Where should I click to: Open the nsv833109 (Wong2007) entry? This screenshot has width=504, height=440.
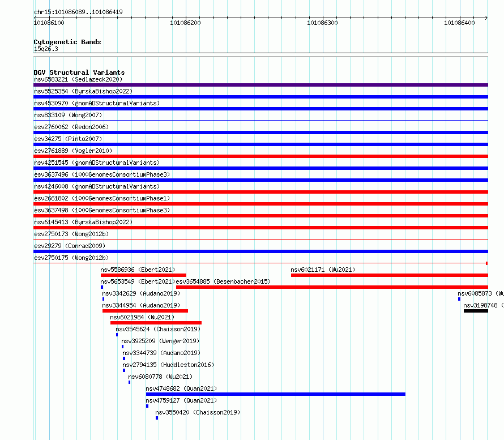(x=68, y=115)
